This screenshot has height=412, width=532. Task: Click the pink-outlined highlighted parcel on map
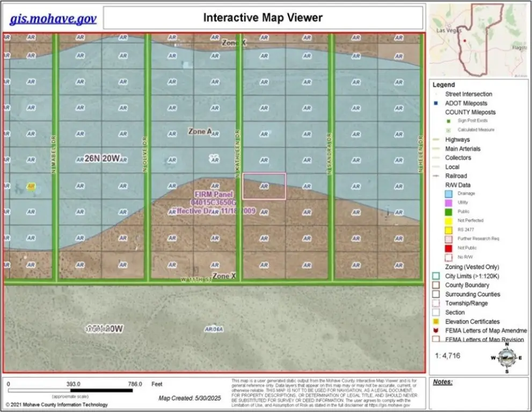click(264, 186)
